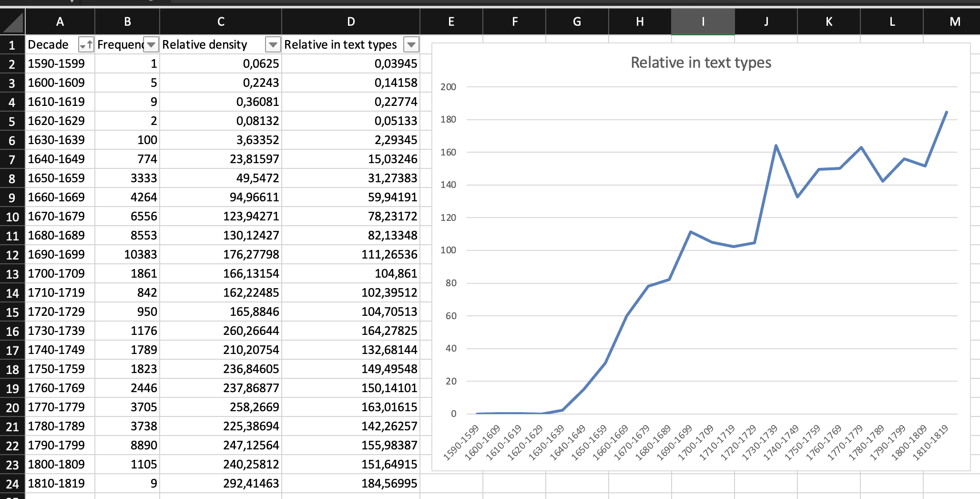Image resolution: width=980 pixels, height=499 pixels.
Task: Select column J header
Action: [766, 22]
